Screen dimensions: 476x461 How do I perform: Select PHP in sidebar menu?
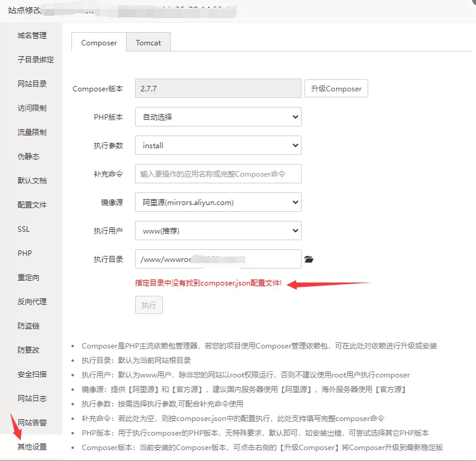point(25,253)
